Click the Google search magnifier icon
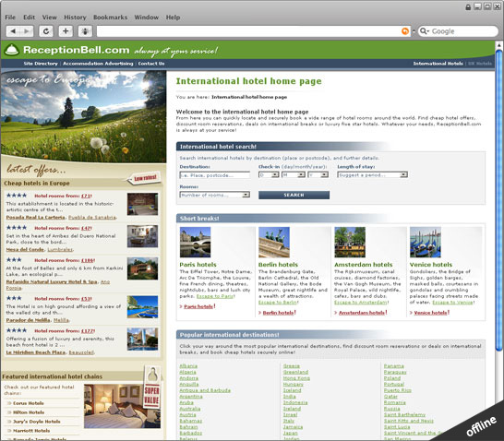This screenshot has height=441, width=504. click(424, 30)
